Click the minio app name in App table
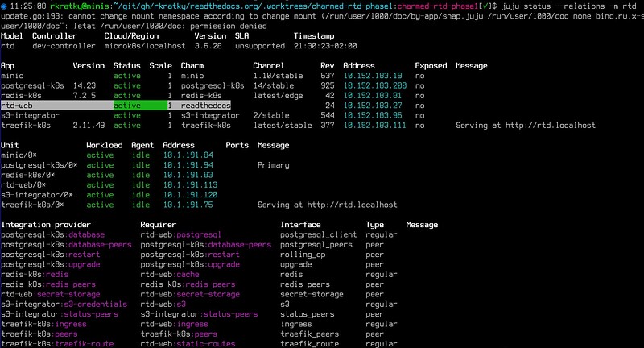644x348 pixels. click(x=12, y=76)
